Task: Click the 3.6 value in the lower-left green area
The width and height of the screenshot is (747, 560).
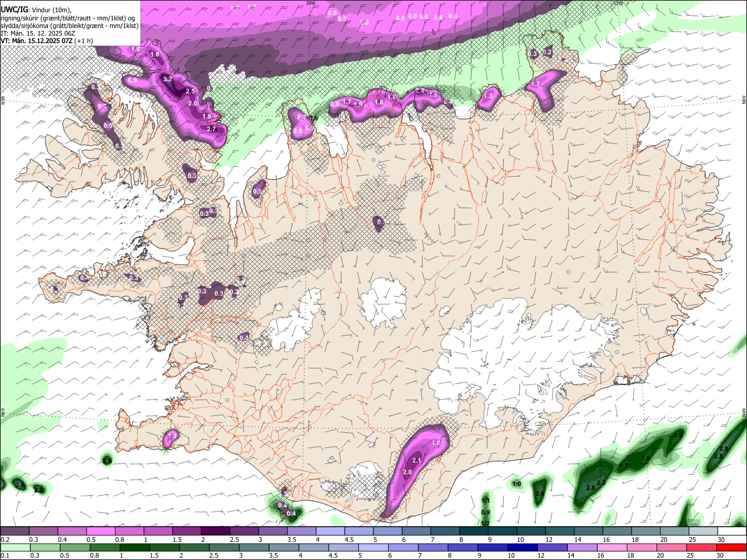Action: click(20, 485)
